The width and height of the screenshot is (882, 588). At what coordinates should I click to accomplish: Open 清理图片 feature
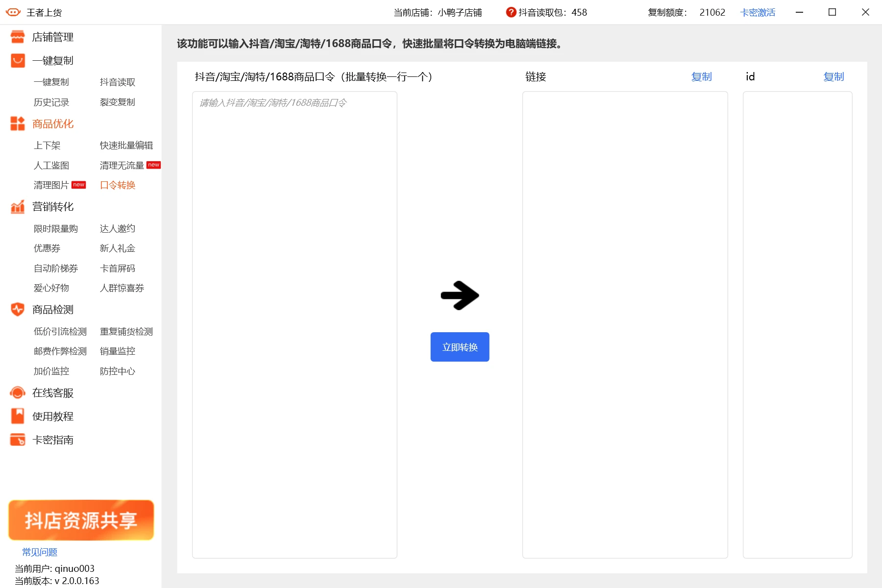(x=51, y=185)
